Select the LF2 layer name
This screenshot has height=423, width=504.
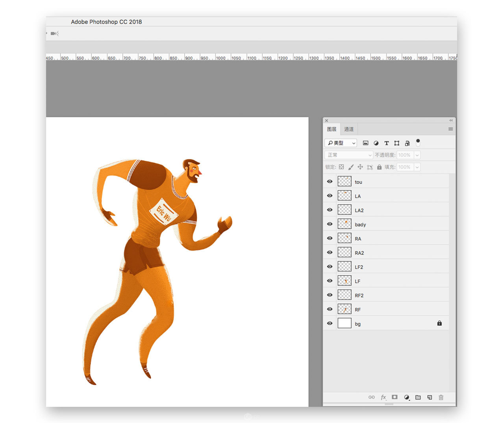(x=359, y=267)
